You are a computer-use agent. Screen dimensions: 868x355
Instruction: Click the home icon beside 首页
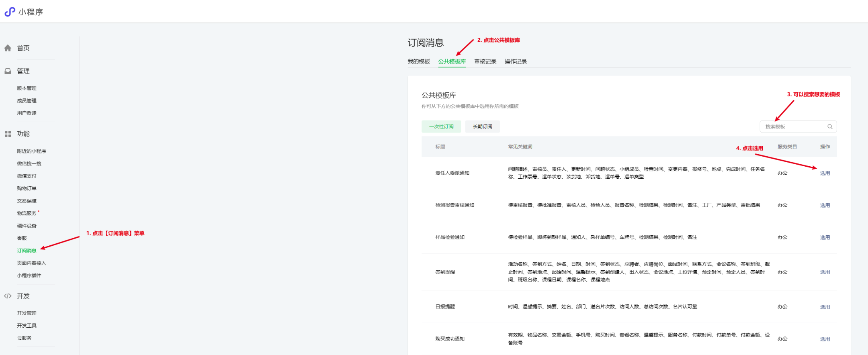coord(8,48)
